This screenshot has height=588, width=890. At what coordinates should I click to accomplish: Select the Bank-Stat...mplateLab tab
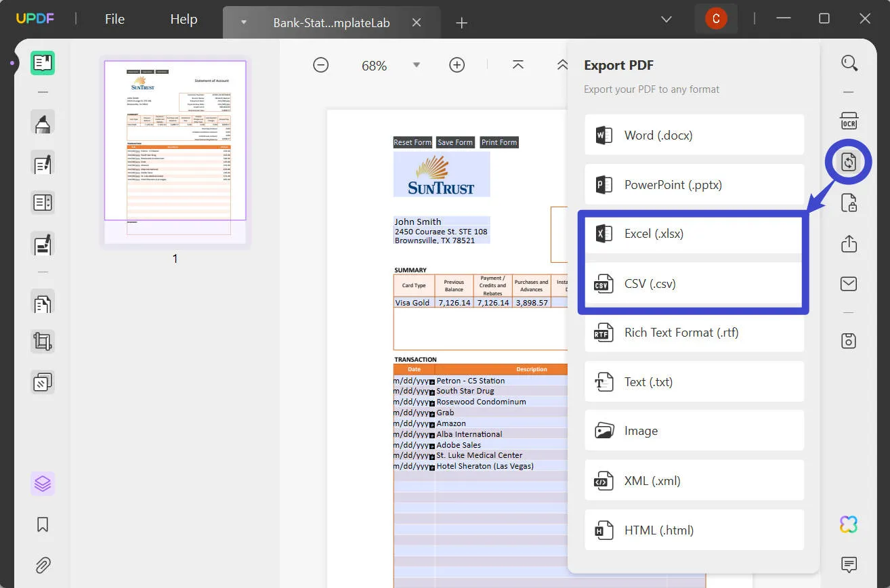[x=331, y=22]
